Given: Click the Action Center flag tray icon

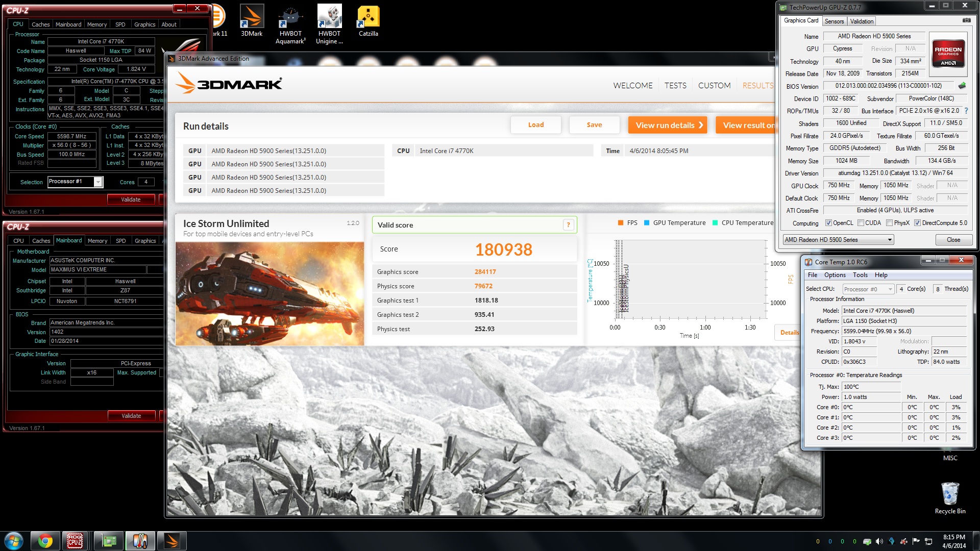Looking at the screenshot, I should point(916,541).
